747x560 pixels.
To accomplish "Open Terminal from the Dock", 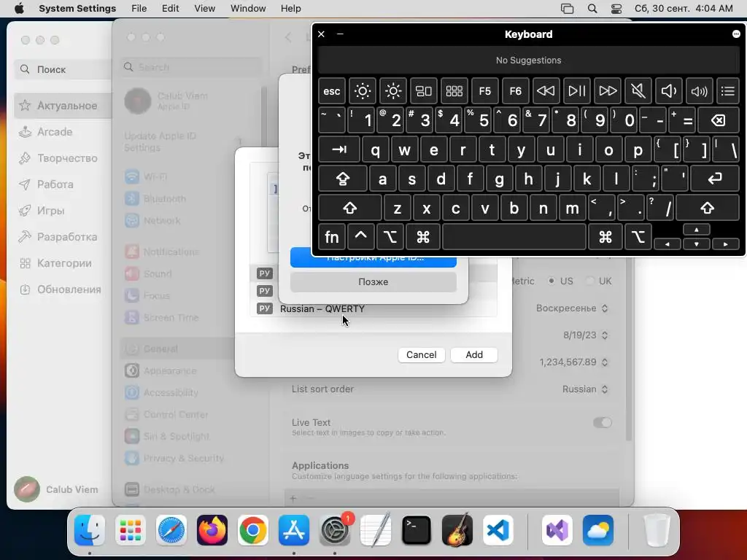I will point(417,530).
